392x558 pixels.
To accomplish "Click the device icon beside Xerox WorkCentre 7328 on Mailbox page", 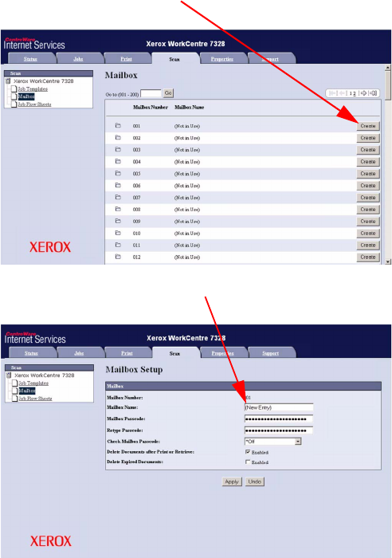I will point(8,81).
